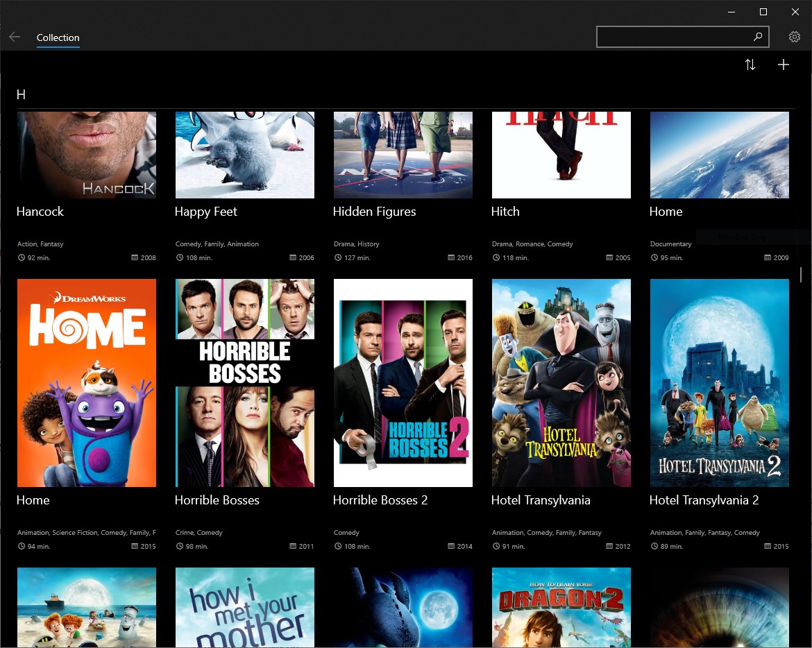Click the Hancock title text

[40, 212]
